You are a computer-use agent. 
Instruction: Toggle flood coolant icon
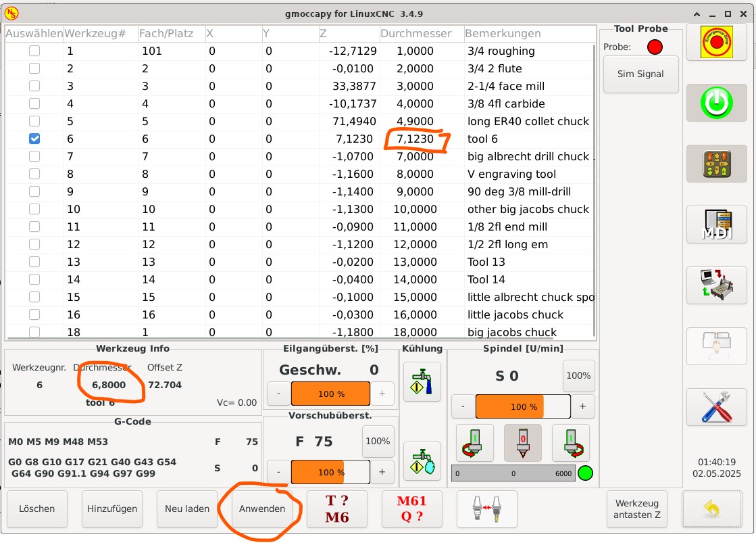click(x=422, y=381)
